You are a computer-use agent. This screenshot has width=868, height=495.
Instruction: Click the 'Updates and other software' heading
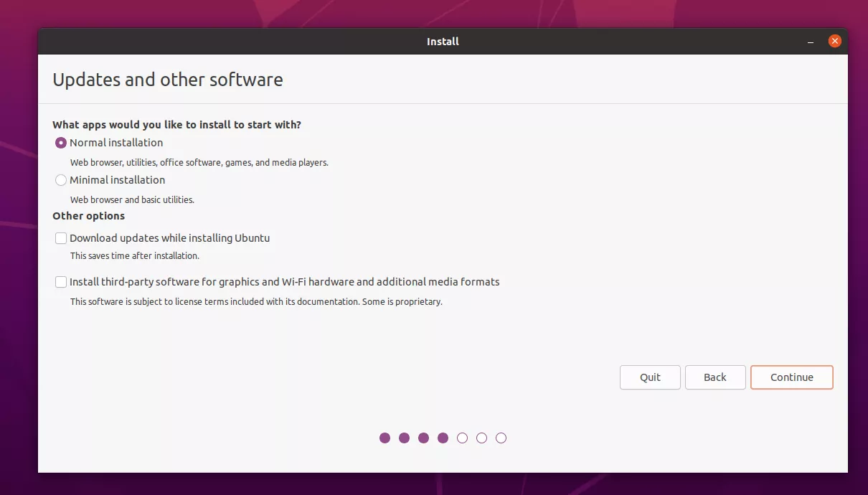point(168,80)
